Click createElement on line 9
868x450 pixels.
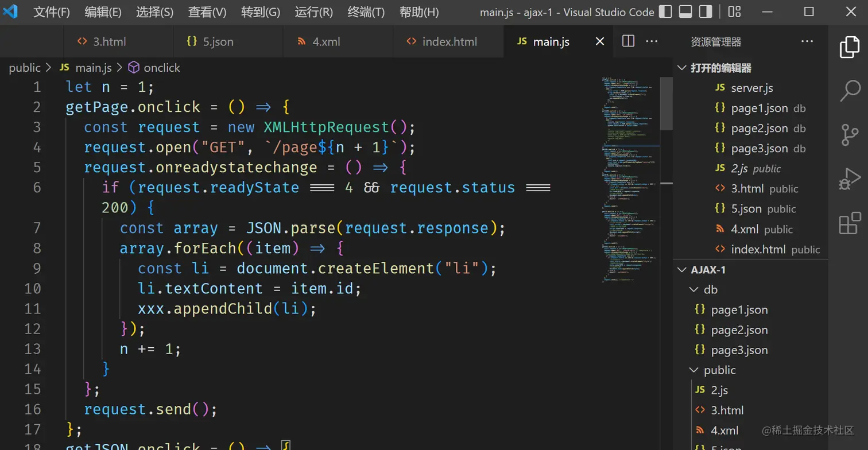[x=377, y=268]
